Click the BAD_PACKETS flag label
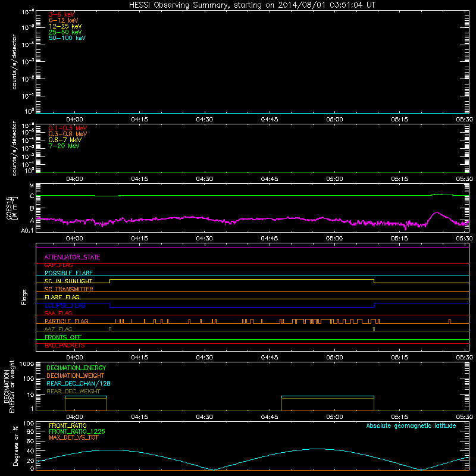The image size is (476, 476). [65, 346]
